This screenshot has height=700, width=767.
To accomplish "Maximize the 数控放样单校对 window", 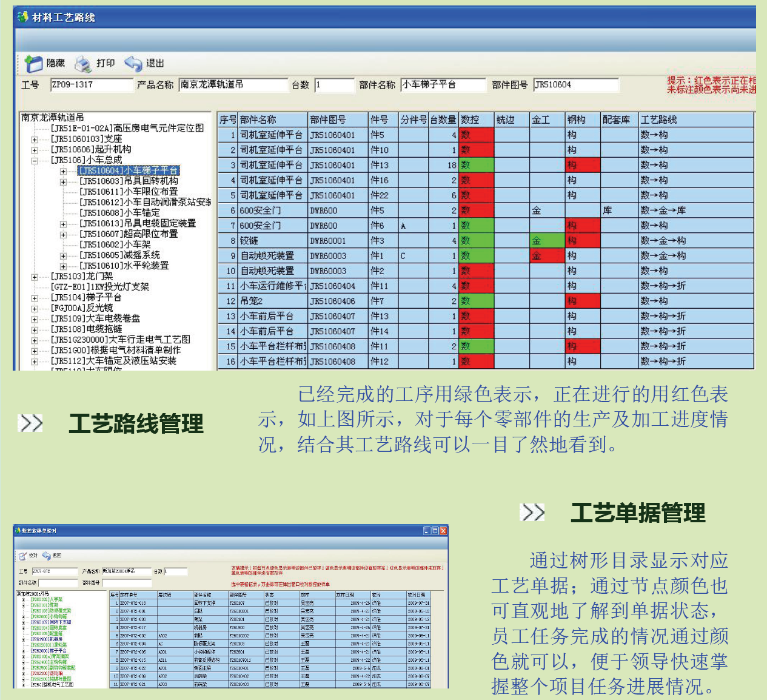I will pos(435,531).
